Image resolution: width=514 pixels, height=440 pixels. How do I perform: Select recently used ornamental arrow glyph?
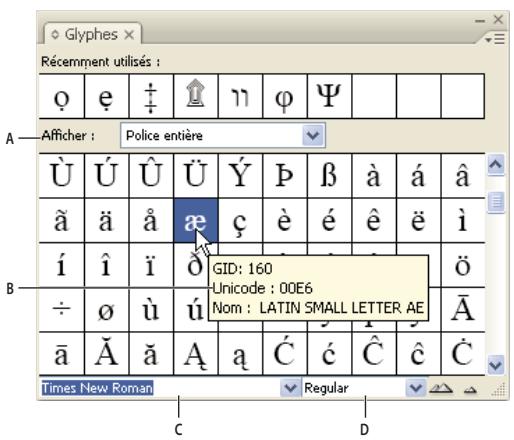[x=196, y=96]
